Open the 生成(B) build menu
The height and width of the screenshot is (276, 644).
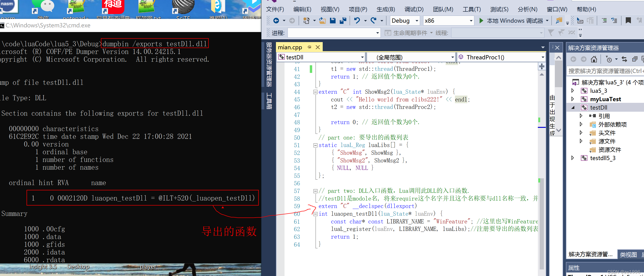click(386, 9)
